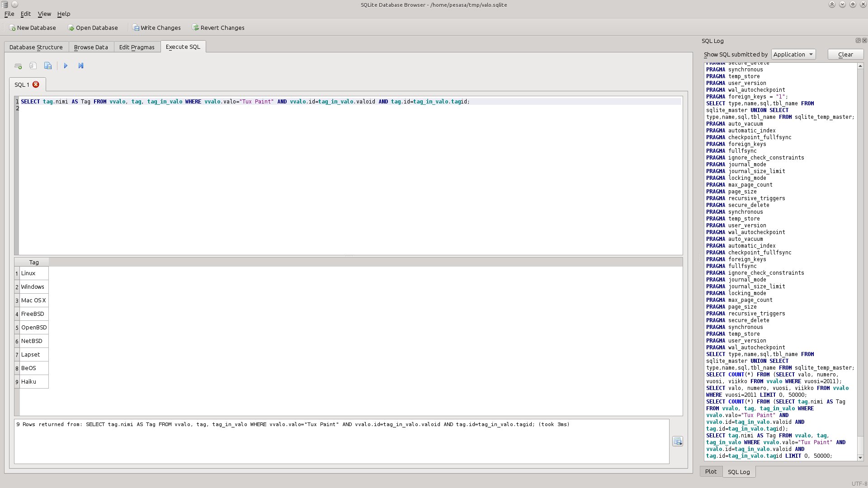Select the SQL Log dock tab
This screenshot has width=868, height=488.
click(739, 472)
